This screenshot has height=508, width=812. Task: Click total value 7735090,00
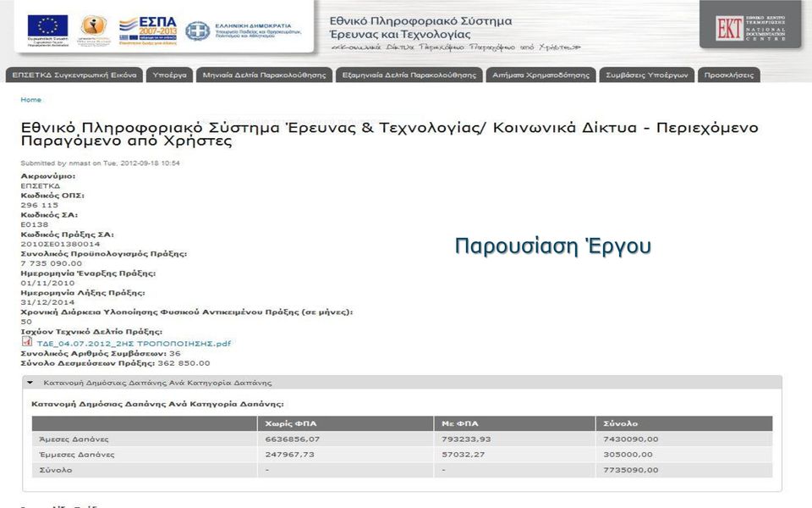tap(631, 470)
